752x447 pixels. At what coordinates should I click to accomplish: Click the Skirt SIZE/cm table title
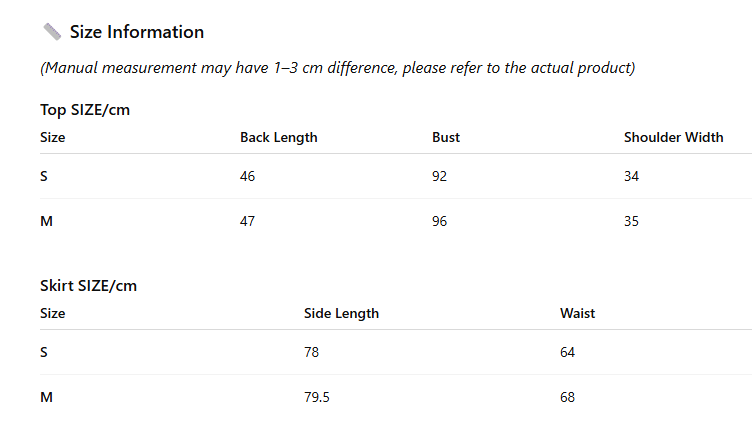pyautogui.click(x=88, y=286)
